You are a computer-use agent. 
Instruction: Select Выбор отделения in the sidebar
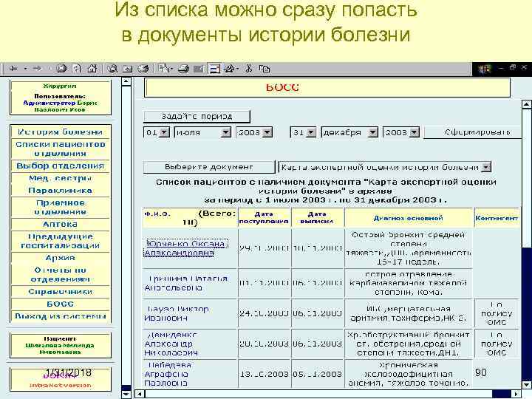pyautogui.click(x=60, y=166)
